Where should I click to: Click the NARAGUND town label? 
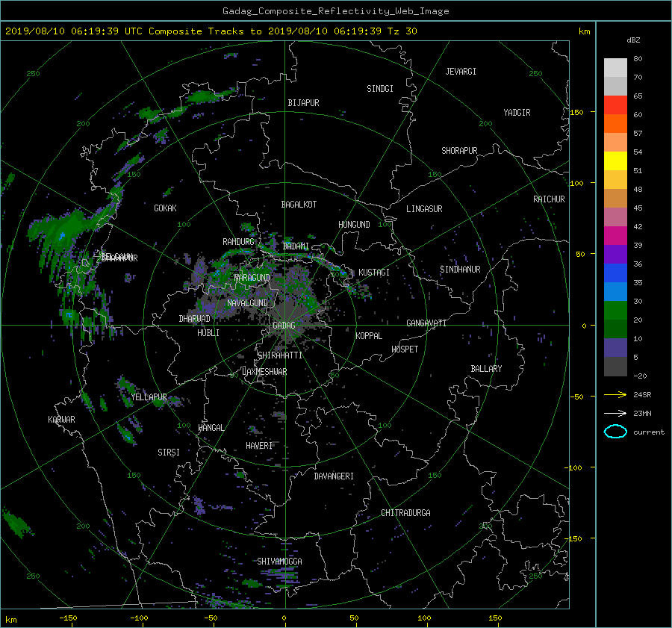pyautogui.click(x=252, y=278)
